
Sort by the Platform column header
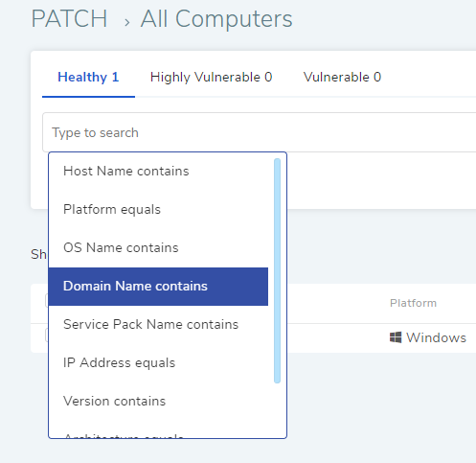[x=413, y=303]
